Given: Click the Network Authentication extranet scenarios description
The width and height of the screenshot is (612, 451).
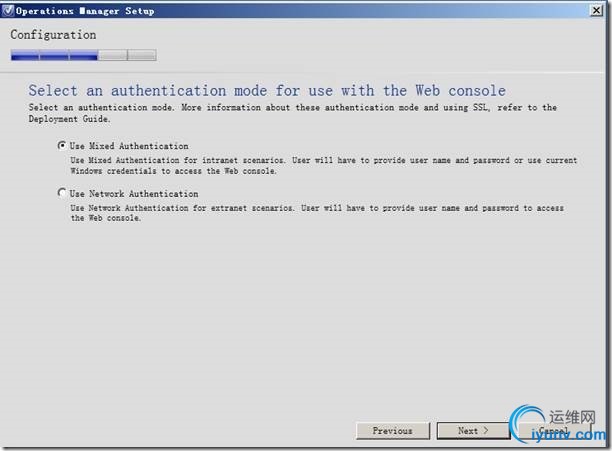Looking at the screenshot, I should 317,213.
